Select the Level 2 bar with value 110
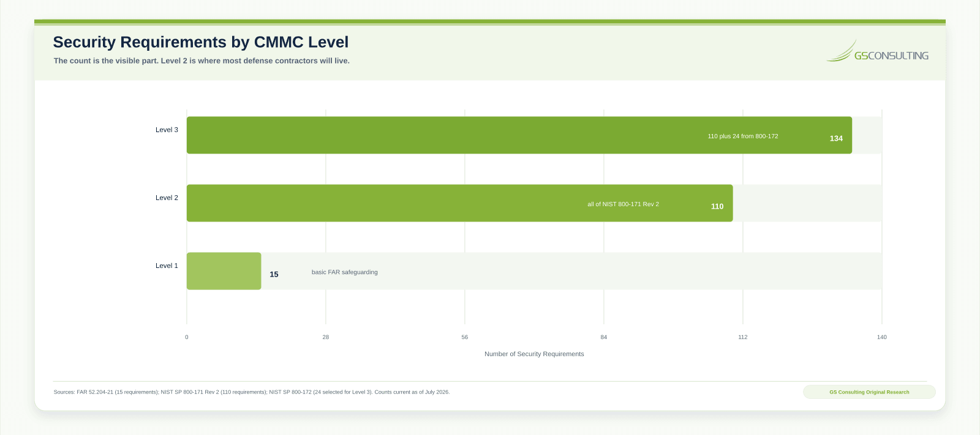980x435 pixels. click(x=459, y=203)
